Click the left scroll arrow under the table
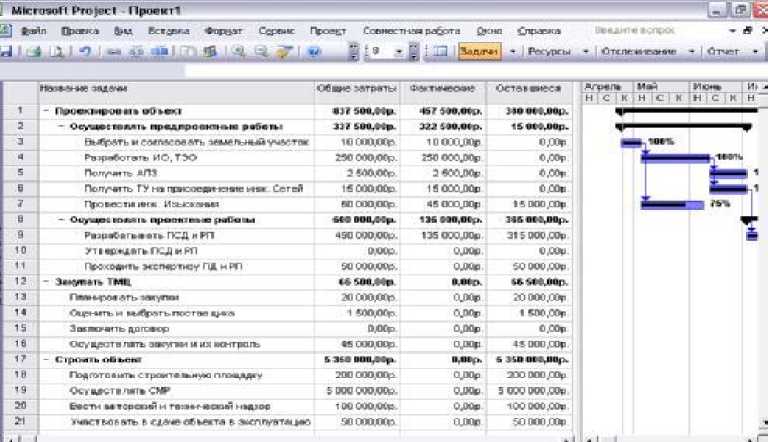This screenshot has height=442, width=768. pos(10,439)
